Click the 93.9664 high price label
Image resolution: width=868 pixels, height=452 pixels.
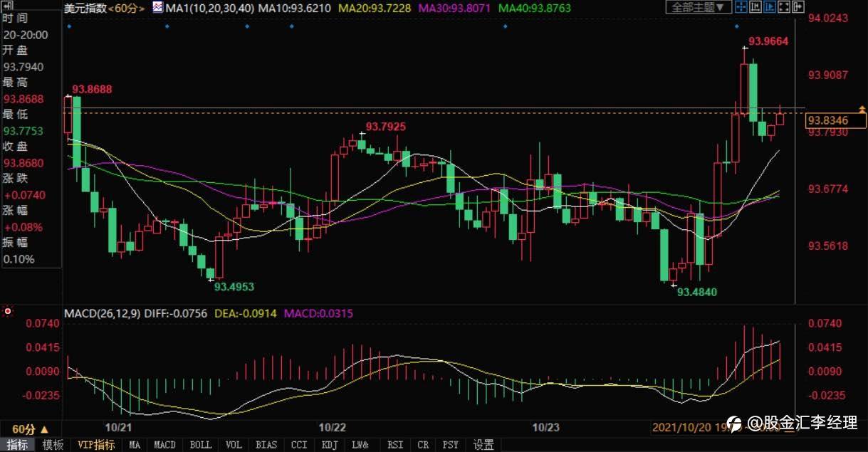[x=768, y=41]
